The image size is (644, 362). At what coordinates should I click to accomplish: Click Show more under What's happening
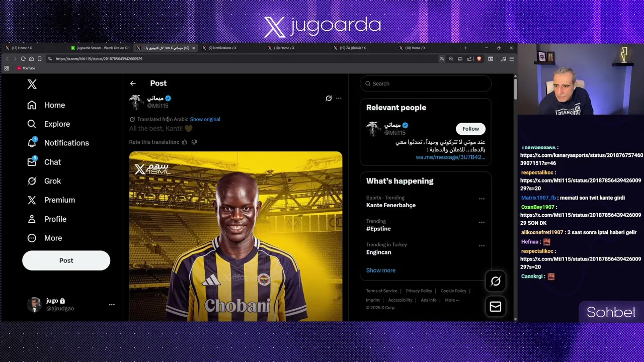click(x=381, y=270)
